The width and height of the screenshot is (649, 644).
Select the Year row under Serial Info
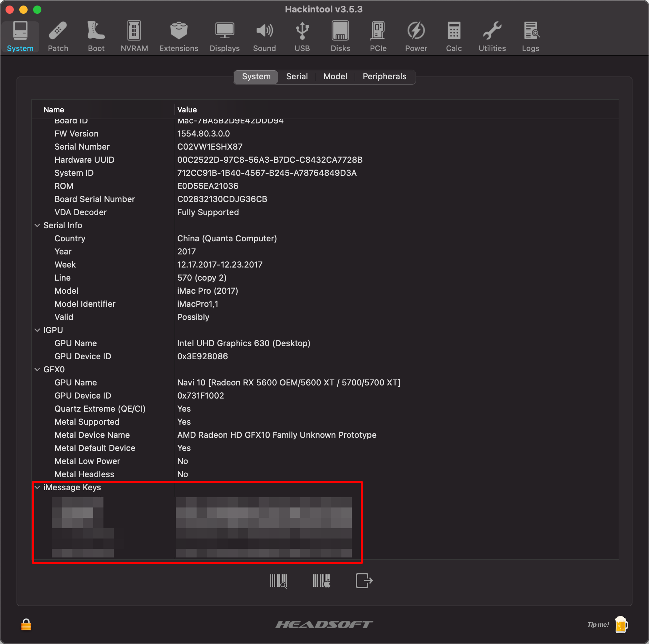[325, 252]
